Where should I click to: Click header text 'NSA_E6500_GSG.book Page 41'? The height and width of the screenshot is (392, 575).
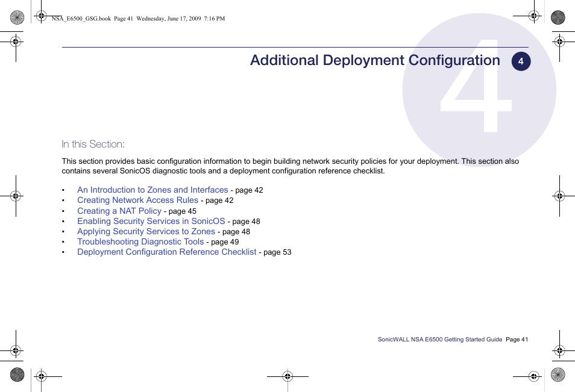click(92, 18)
